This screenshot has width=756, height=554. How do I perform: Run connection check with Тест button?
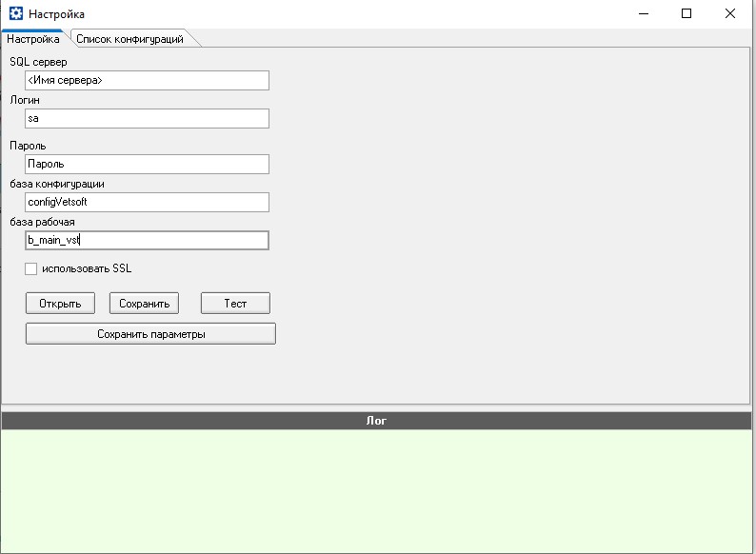235,304
